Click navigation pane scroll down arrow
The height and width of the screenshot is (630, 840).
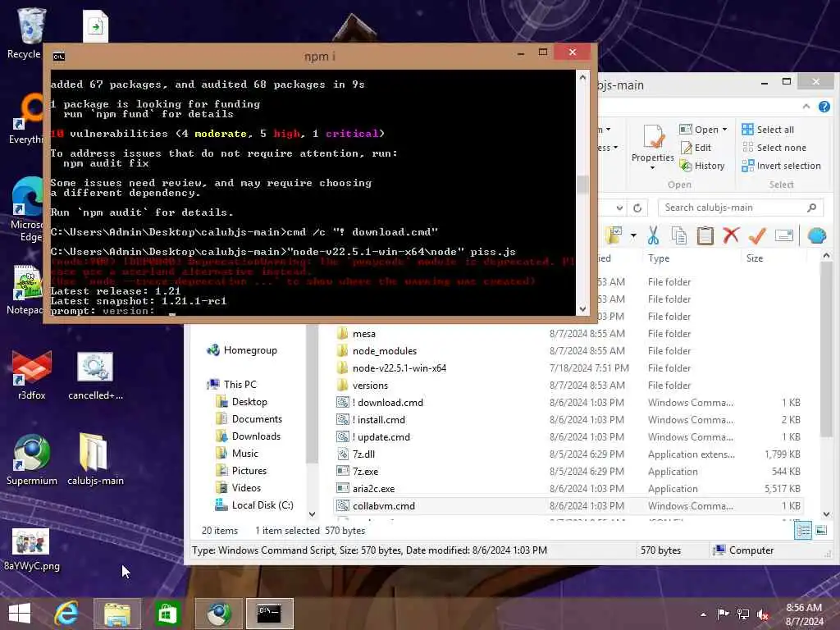coord(312,514)
